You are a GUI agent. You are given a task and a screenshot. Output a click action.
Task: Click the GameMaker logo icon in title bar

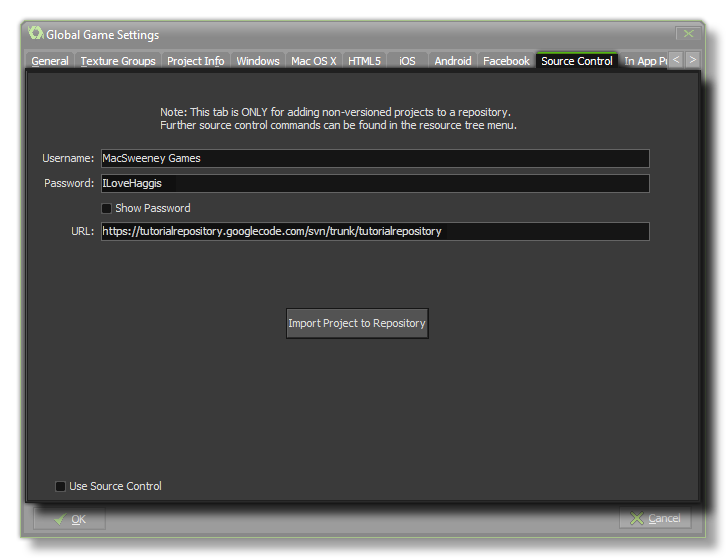[x=35, y=34]
